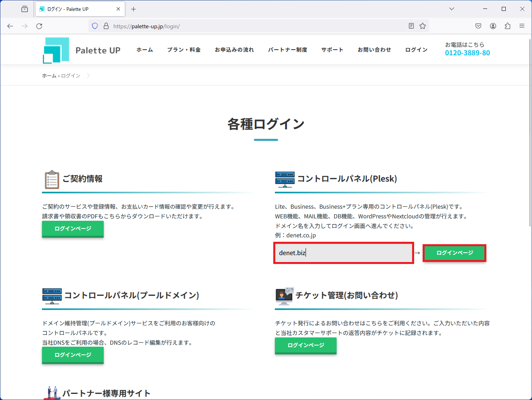
Task: Open the サポート menu item
Action: 333,50
